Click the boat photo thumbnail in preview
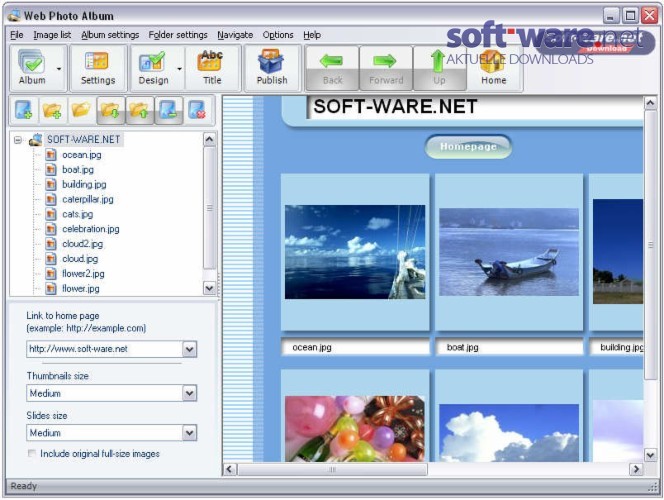Image resolution: width=664 pixels, height=500 pixels. [x=509, y=252]
